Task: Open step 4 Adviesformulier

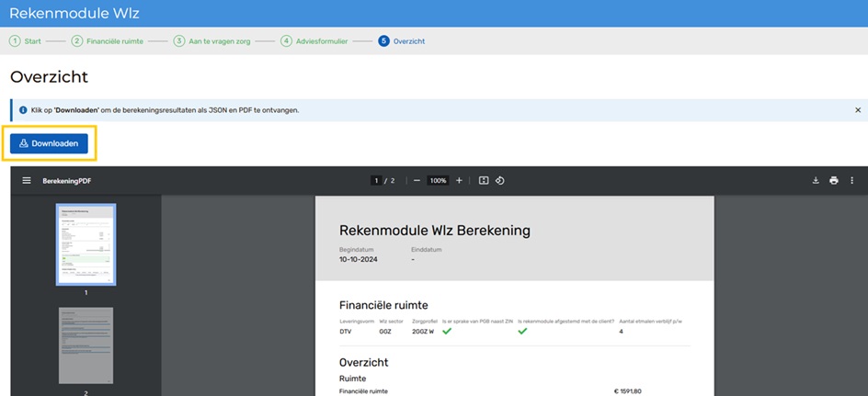Action: click(x=314, y=41)
